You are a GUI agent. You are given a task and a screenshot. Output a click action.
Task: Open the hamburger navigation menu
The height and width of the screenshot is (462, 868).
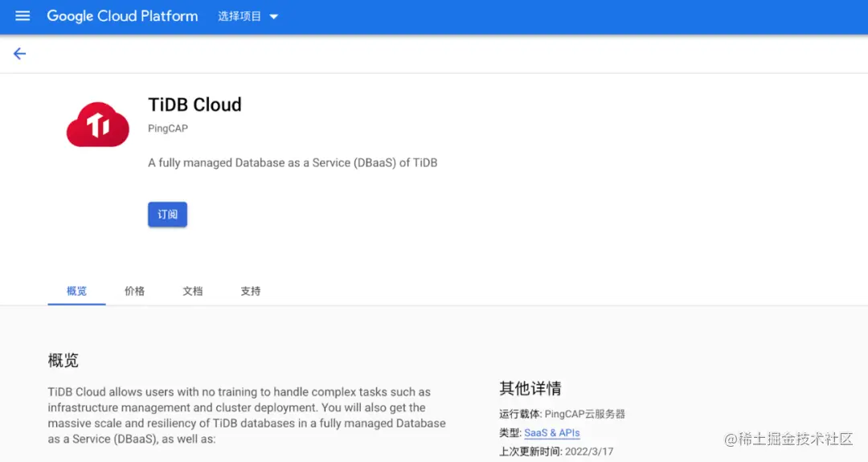23,16
